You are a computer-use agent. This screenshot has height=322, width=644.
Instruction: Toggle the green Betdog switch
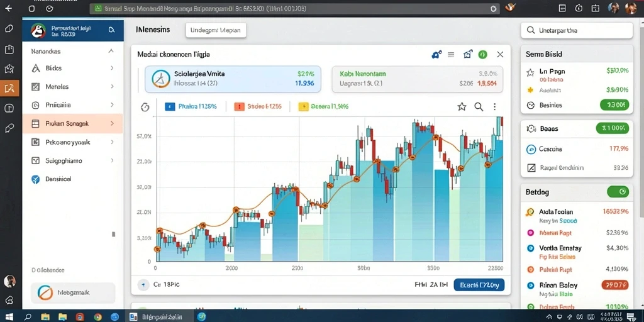click(x=618, y=191)
